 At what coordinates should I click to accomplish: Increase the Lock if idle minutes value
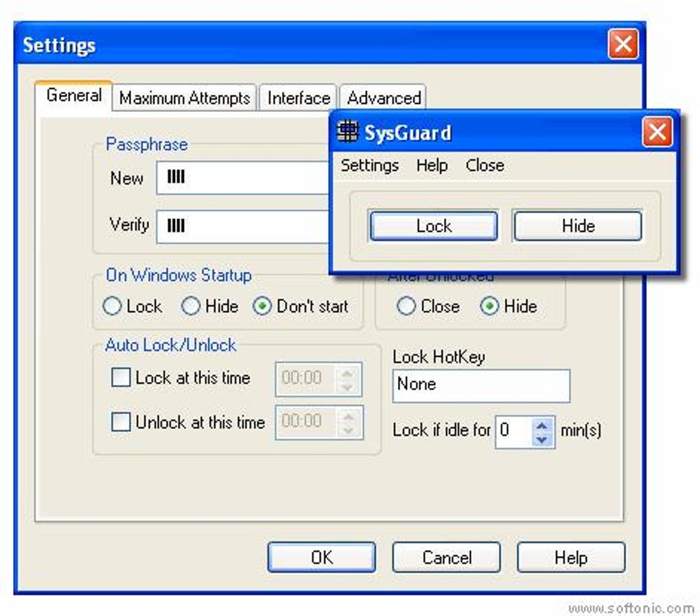click(542, 425)
